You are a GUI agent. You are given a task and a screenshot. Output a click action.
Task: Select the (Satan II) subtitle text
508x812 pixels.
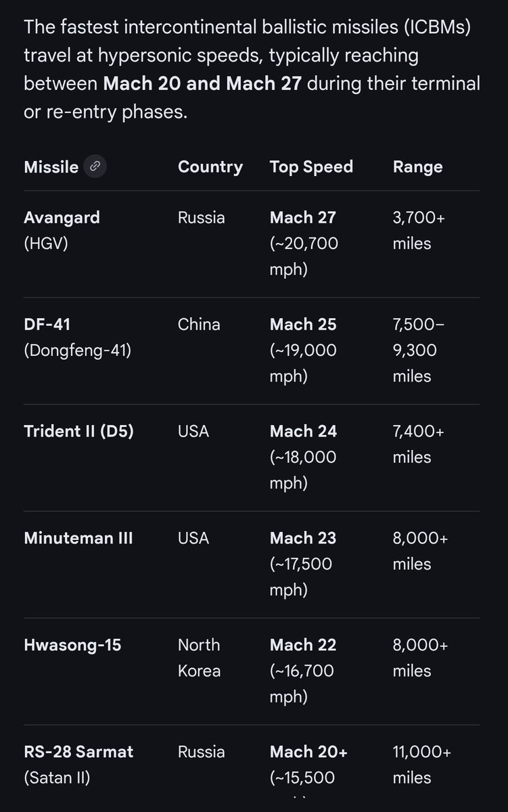(x=57, y=778)
